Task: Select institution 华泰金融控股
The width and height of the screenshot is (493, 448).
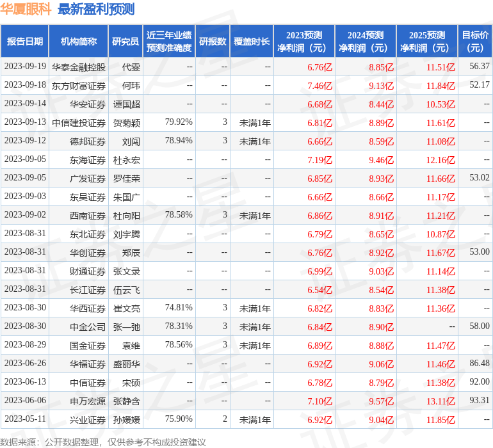Action: [x=79, y=67]
